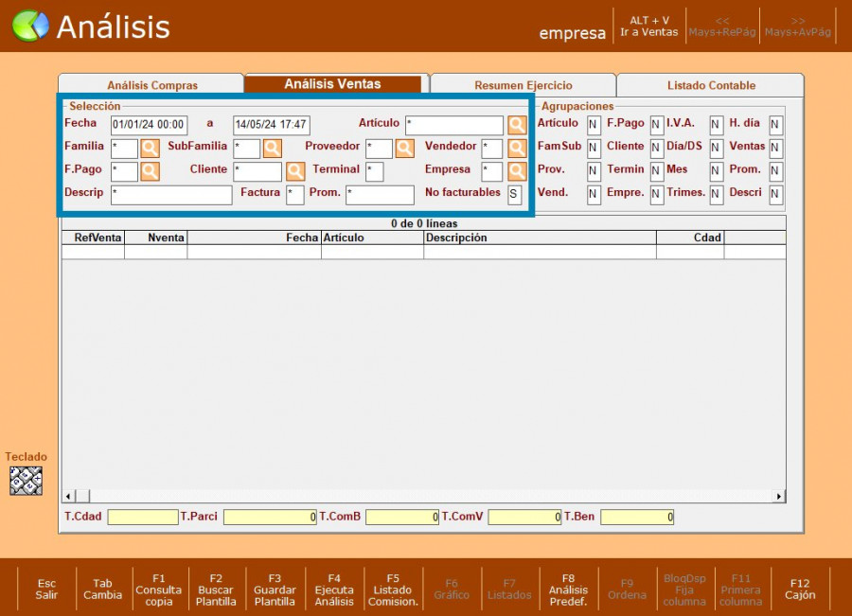This screenshot has width=852, height=616.
Task: Click ALT+V Ir a Ventas button
Action: [648, 26]
